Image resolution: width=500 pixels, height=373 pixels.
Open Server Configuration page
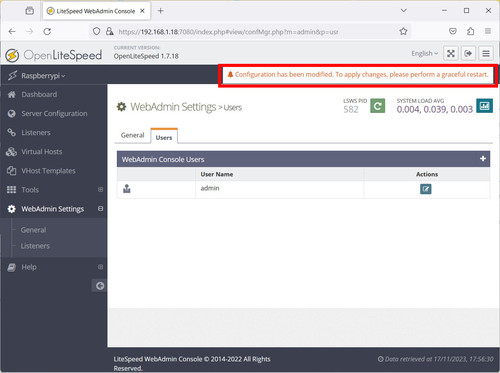53,114
